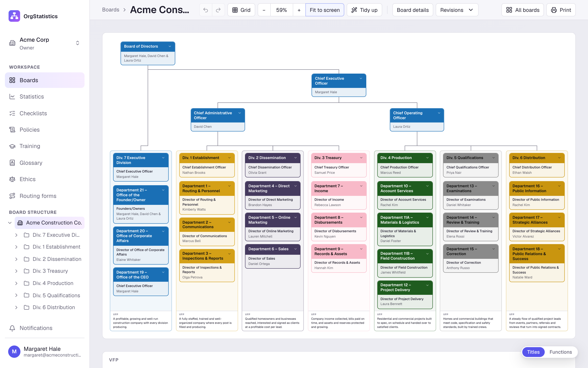The width and height of the screenshot is (588, 368).
Task: Undo the last board change
Action: pos(206,10)
